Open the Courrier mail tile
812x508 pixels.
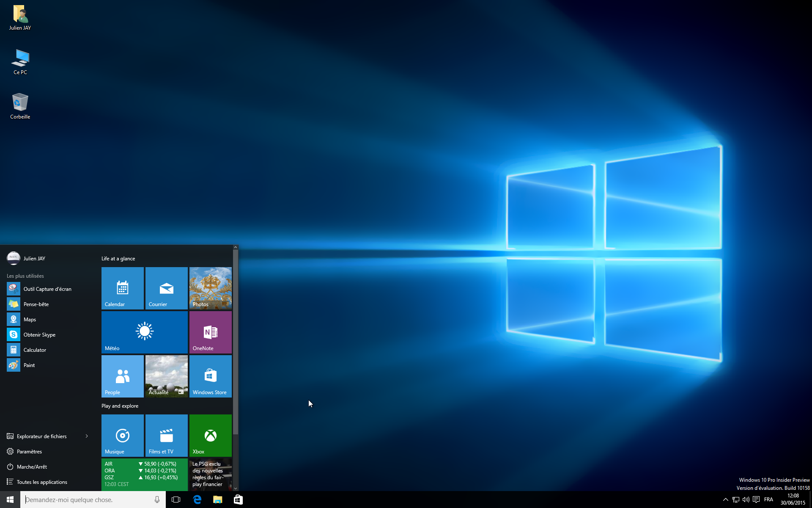pyautogui.click(x=167, y=288)
